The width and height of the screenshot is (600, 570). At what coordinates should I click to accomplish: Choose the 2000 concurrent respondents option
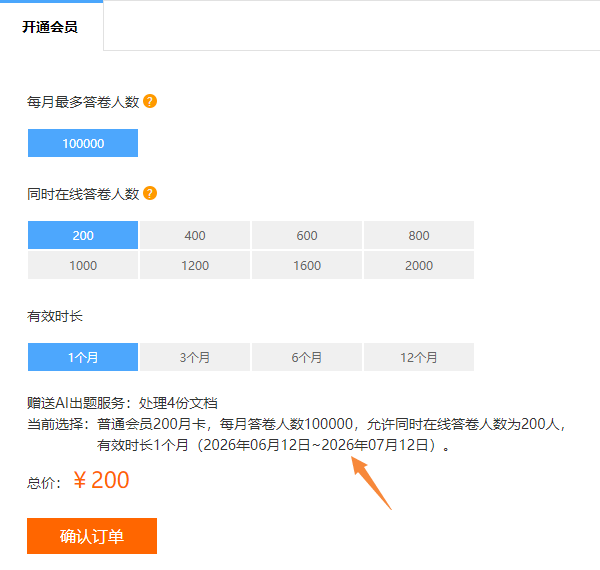pos(419,265)
